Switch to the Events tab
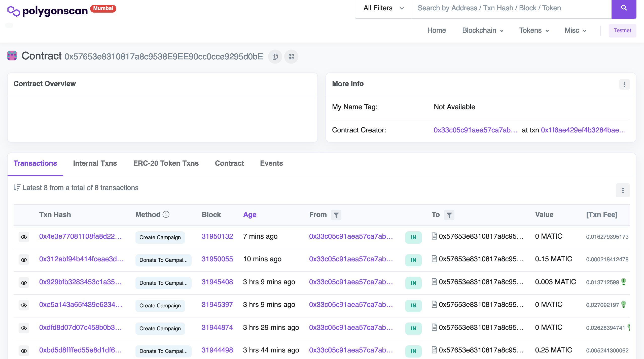This screenshot has width=644, height=359. click(x=271, y=163)
